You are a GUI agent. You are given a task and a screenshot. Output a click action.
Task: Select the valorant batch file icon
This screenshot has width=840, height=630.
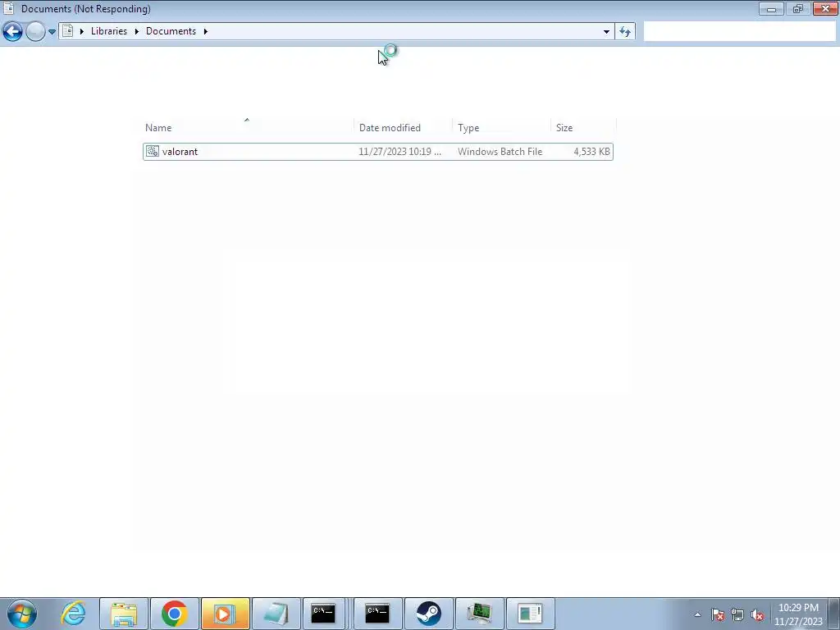pos(152,152)
